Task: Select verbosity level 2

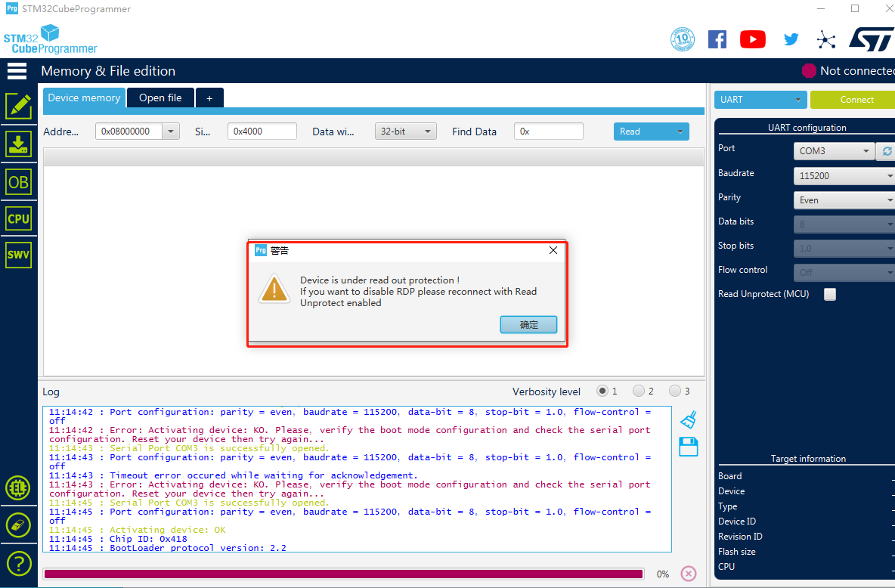Action: click(639, 391)
